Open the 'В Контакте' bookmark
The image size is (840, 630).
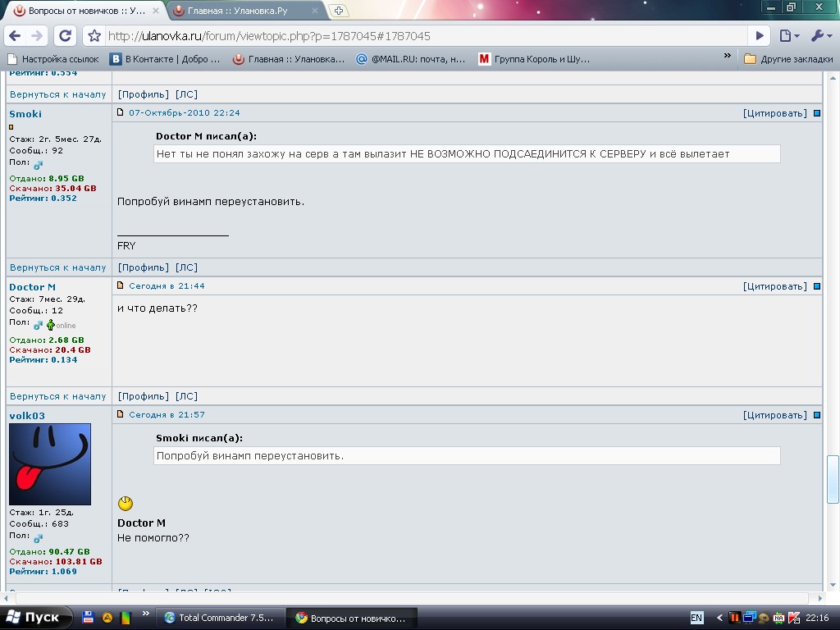point(165,59)
